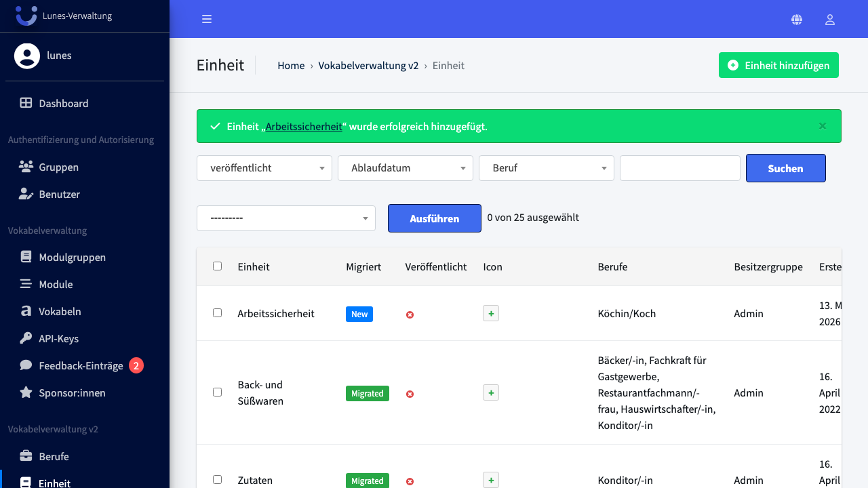Image resolution: width=868 pixels, height=488 pixels.
Task: Go to Vokabelverwaltung v2 breadcrumb
Action: tap(368, 65)
